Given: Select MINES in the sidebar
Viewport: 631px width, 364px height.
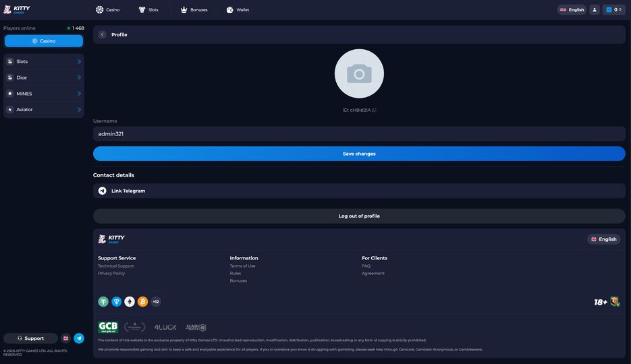Looking at the screenshot, I should (x=44, y=94).
